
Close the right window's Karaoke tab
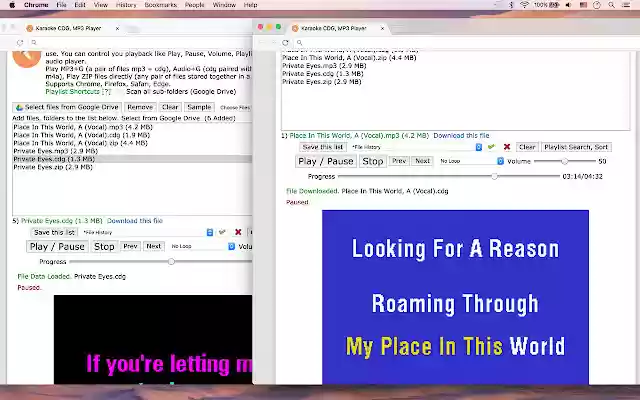[x=382, y=28]
